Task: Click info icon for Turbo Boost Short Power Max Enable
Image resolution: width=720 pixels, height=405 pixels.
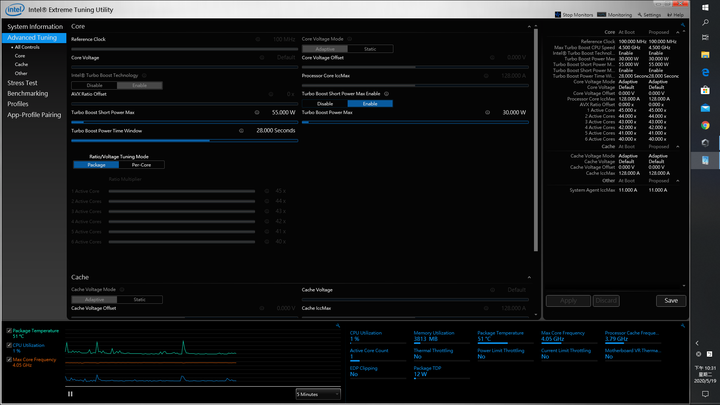Action: (x=386, y=94)
